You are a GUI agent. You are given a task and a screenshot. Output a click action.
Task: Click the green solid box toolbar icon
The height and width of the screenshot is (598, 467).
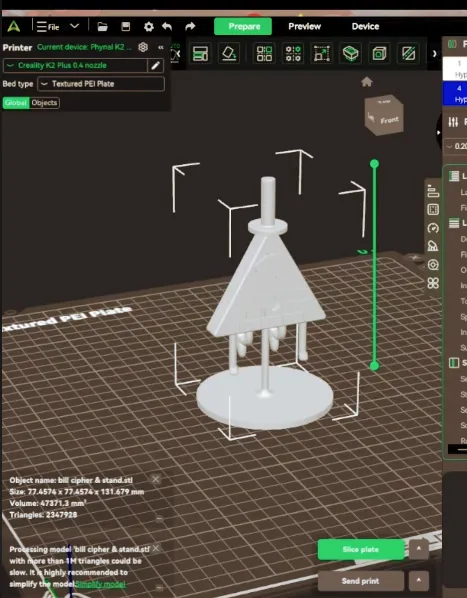pyautogui.click(x=350, y=53)
